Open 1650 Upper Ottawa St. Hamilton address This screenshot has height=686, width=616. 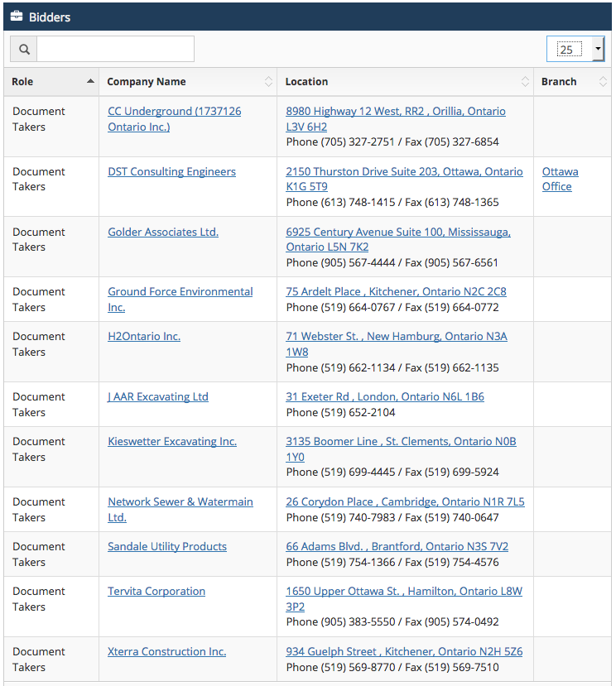pyautogui.click(x=404, y=598)
